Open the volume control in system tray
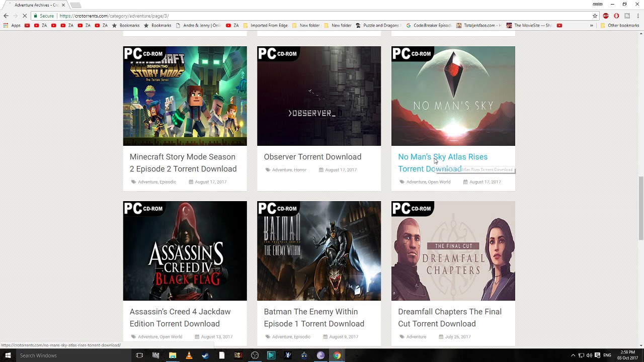This screenshot has height=362, width=644. 589,355
